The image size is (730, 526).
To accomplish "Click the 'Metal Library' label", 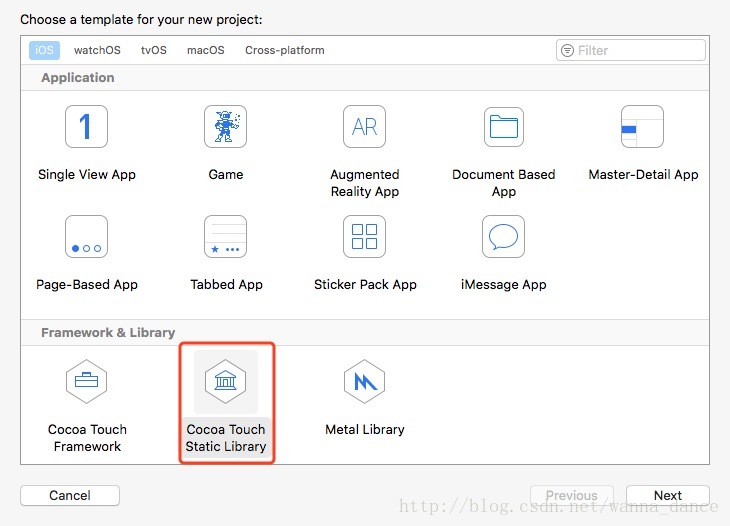I will click(365, 429).
